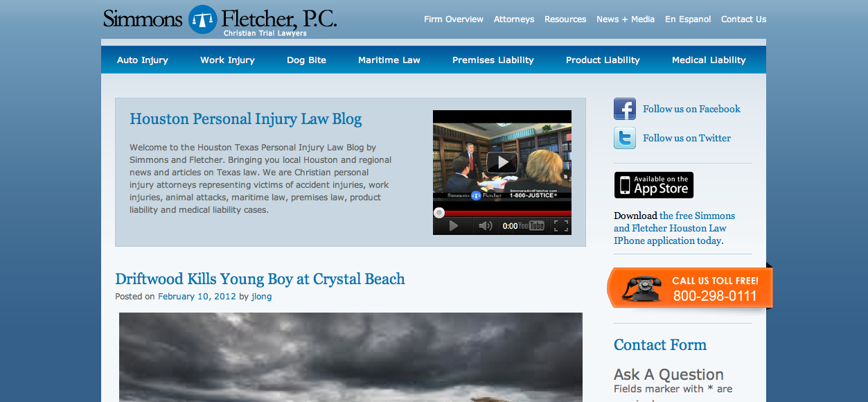Click the Facebook icon in sidebar
The width and height of the screenshot is (868, 402).
click(x=625, y=110)
